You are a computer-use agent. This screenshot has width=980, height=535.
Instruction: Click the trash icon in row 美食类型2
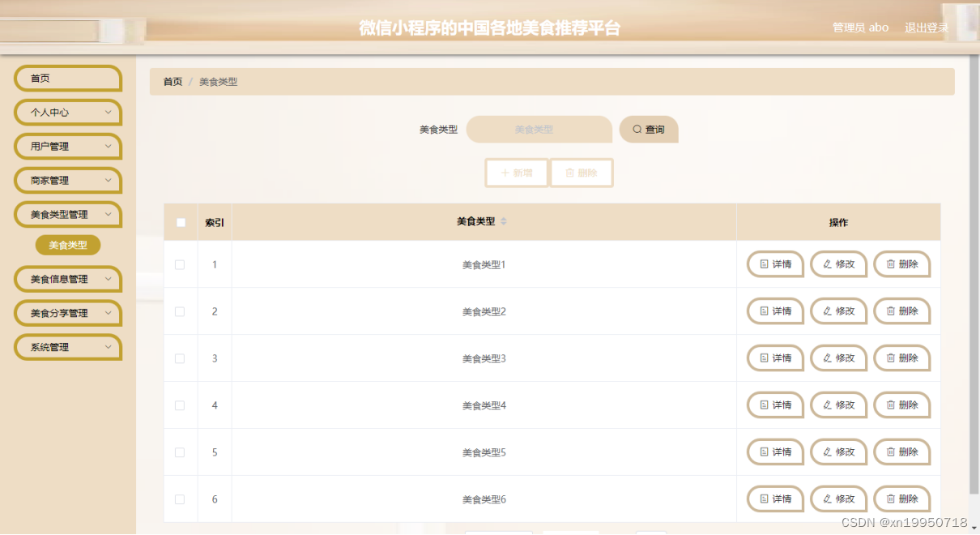pos(891,311)
